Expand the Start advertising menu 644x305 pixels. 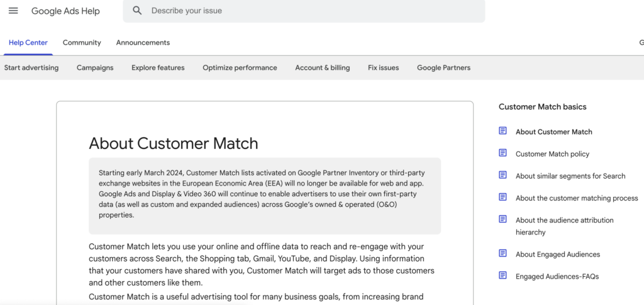coord(31,68)
